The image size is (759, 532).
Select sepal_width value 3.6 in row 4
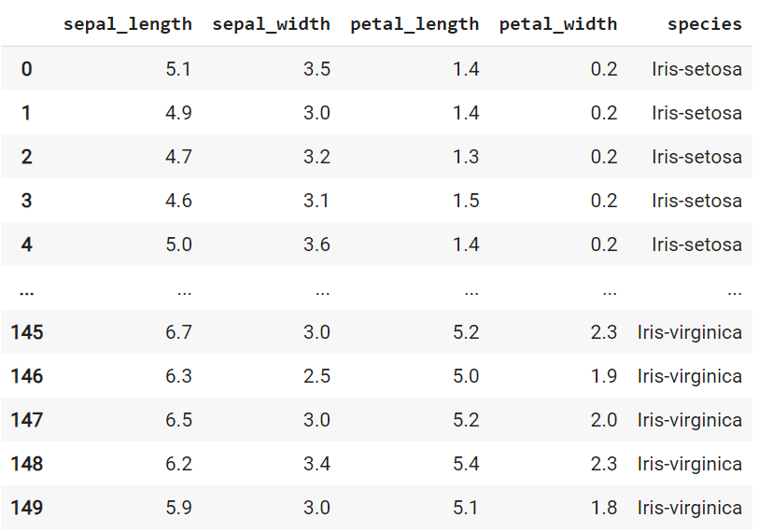pos(316,245)
